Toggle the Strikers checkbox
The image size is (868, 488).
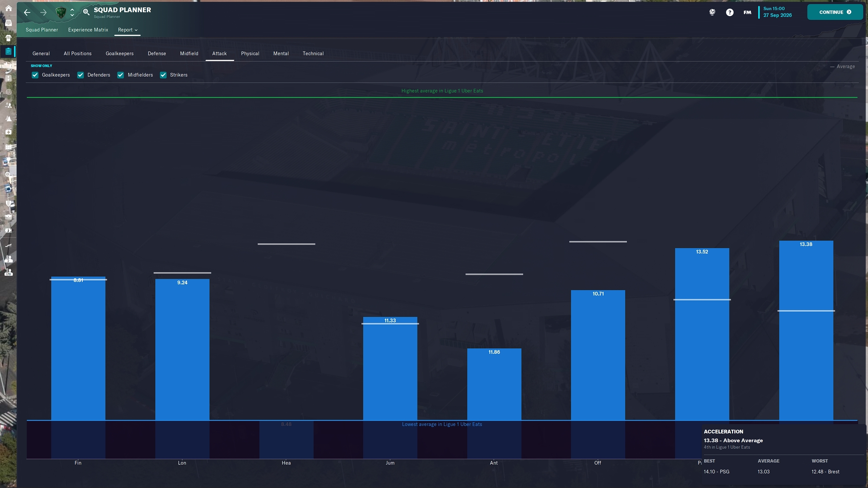point(163,75)
